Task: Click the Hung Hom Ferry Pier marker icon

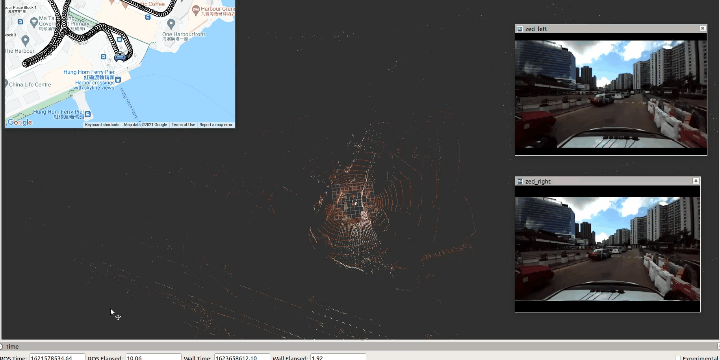Action: [x=118, y=80]
